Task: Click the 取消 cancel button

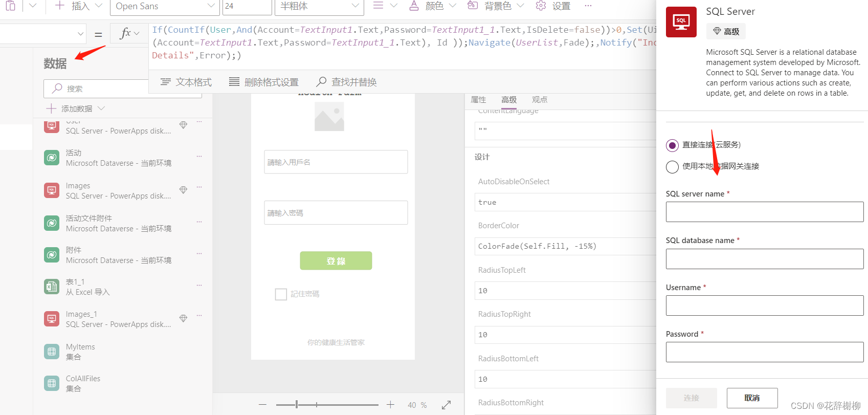Action: [752, 398]
